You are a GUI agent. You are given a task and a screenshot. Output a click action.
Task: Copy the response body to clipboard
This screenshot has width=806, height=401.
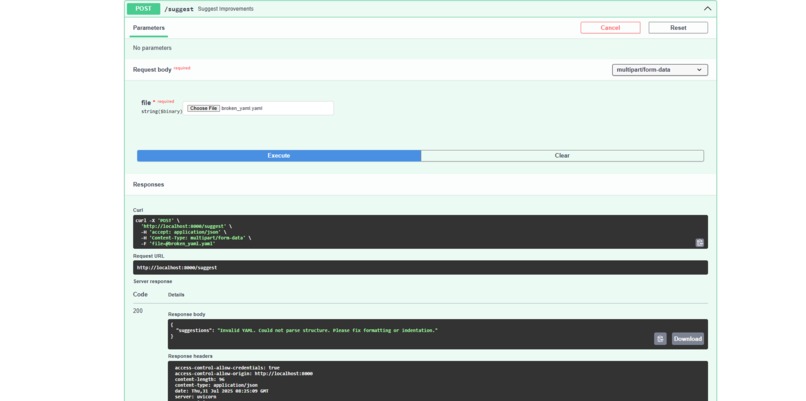[x=660, y=339]
